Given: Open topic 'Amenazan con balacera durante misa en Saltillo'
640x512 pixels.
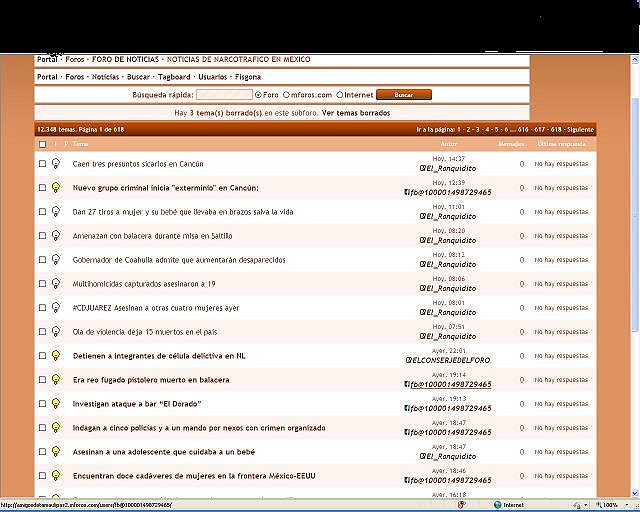Looking at the screenshot, I should [152, 236].
